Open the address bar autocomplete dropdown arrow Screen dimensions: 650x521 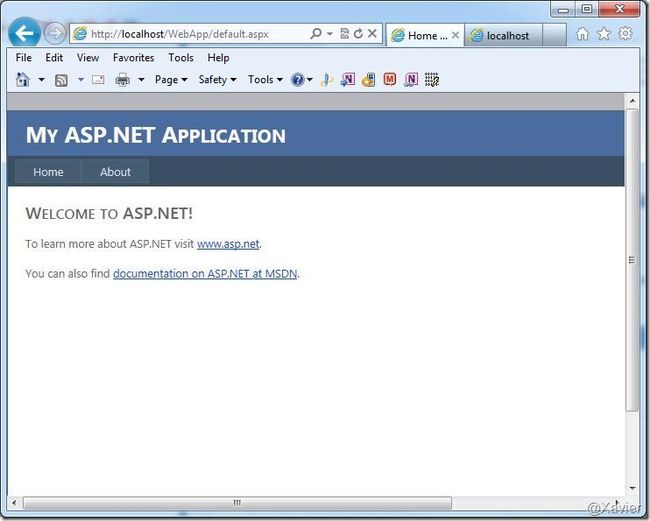click(x=330, y=34)
